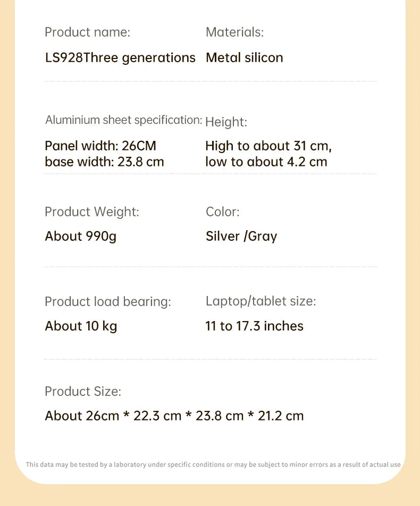Click the "Materials:" label
The image size is (420, 506).
click(x=234, y=32)
